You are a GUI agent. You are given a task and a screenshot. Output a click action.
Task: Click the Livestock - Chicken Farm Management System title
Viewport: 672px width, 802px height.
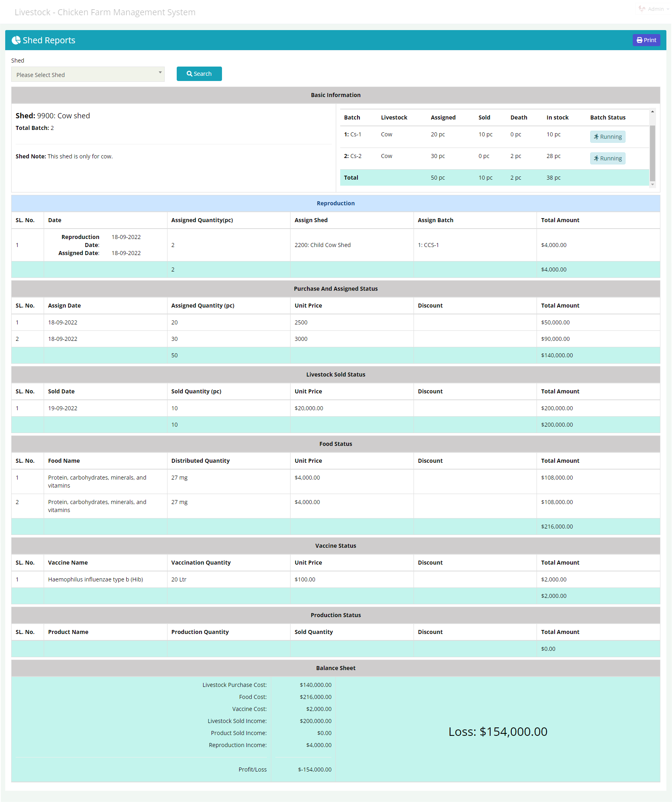tap(105, 12)
